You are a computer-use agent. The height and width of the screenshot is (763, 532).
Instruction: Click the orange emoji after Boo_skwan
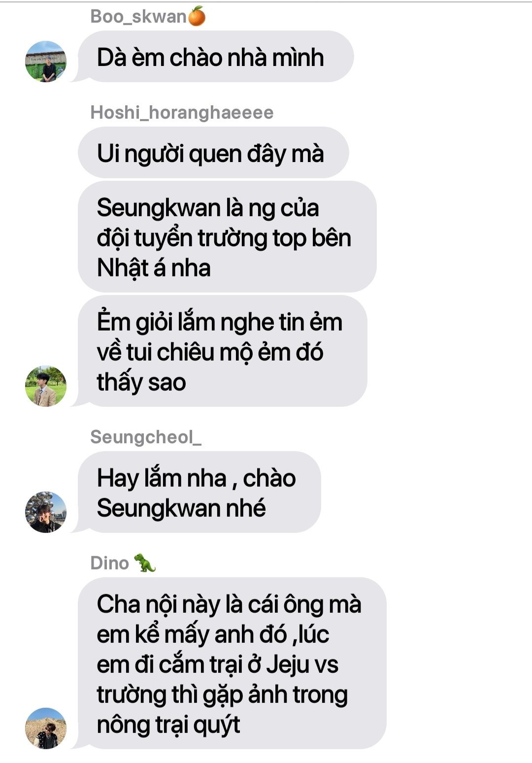[197, 16]
